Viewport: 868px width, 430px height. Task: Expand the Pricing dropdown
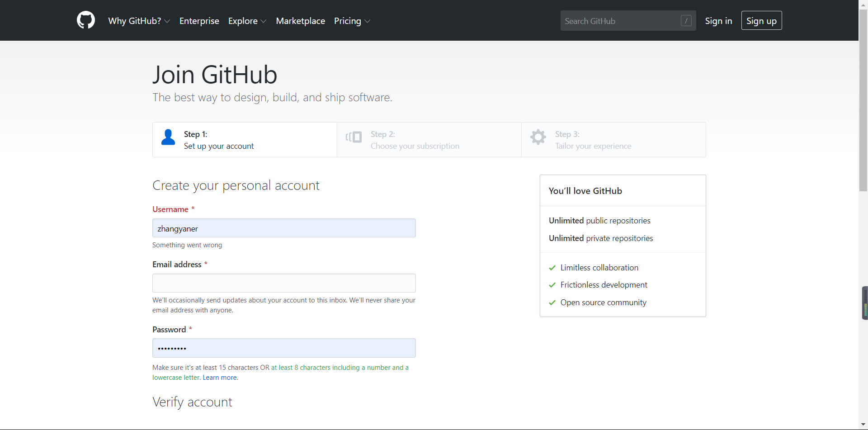(x=352, y=21)
